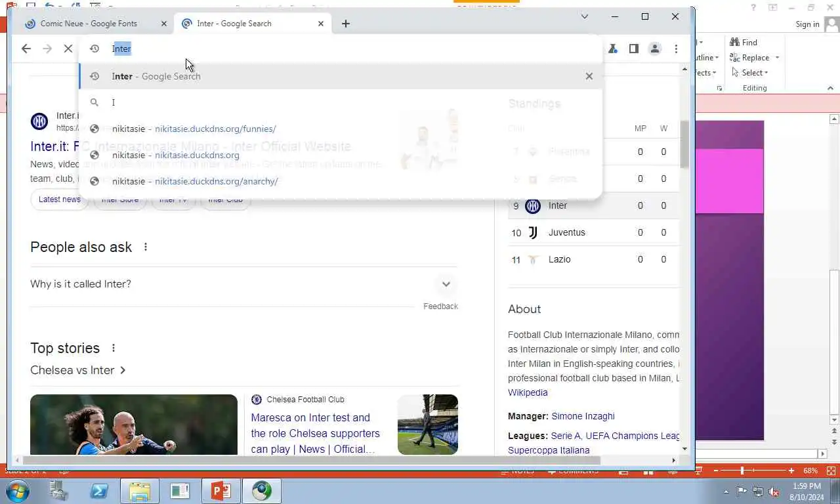Click the address bar with highlighted Inter text

(340, 49)
